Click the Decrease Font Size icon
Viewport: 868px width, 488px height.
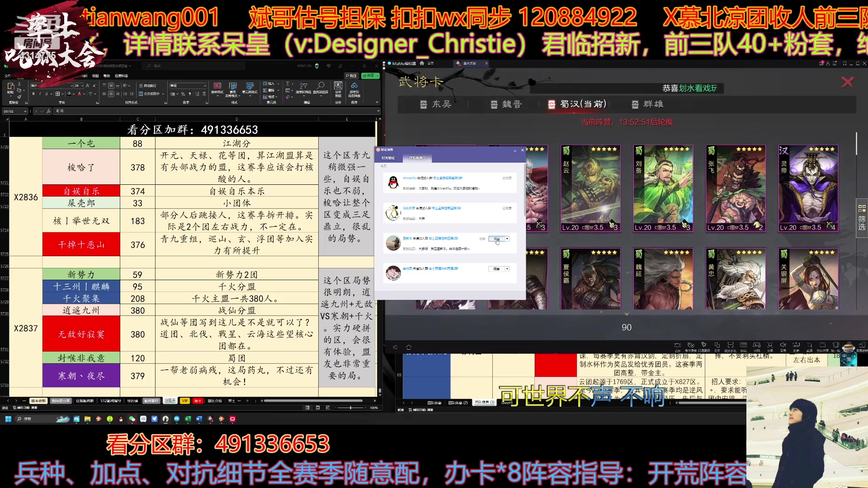(94, 85)
